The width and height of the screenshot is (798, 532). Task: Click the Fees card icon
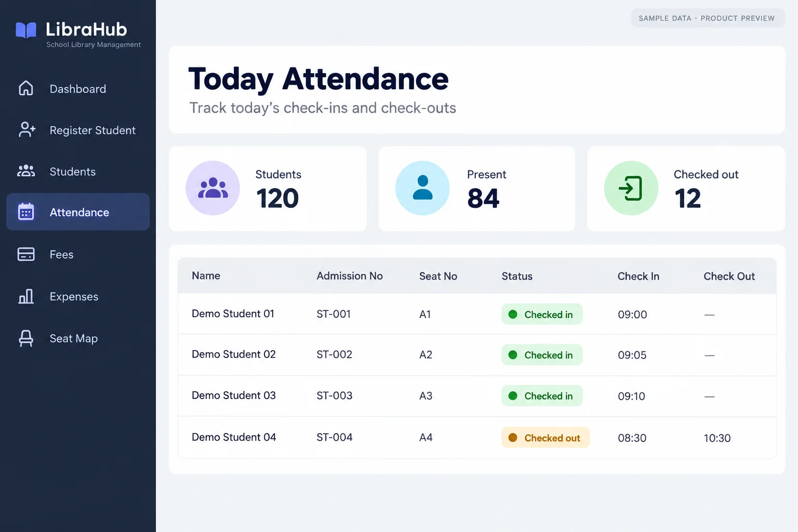point(26,254)
